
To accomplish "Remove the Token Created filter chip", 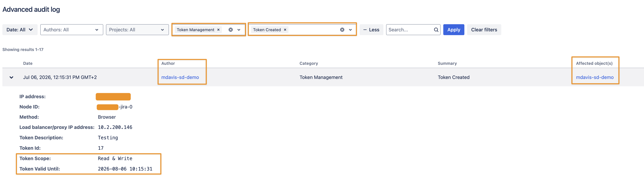I will tap(285, 29).
